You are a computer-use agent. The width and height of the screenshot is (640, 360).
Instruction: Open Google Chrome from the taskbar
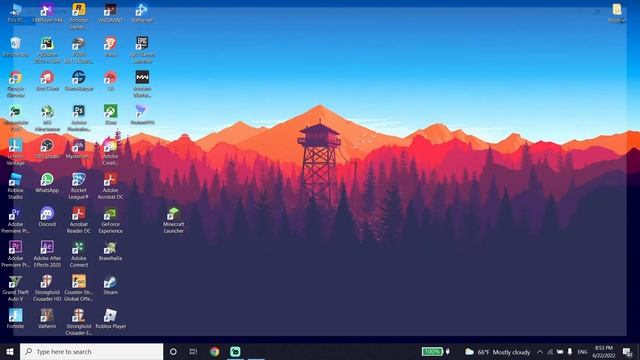pos(214,351)
